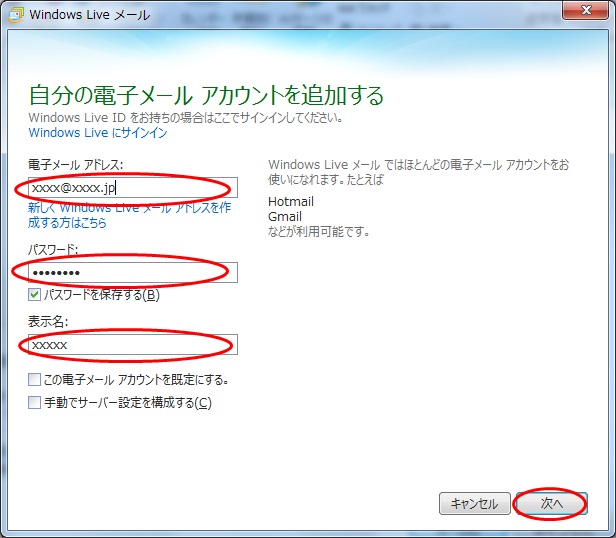Focus the 電子メール アドレス input field

tap(133, 187)
